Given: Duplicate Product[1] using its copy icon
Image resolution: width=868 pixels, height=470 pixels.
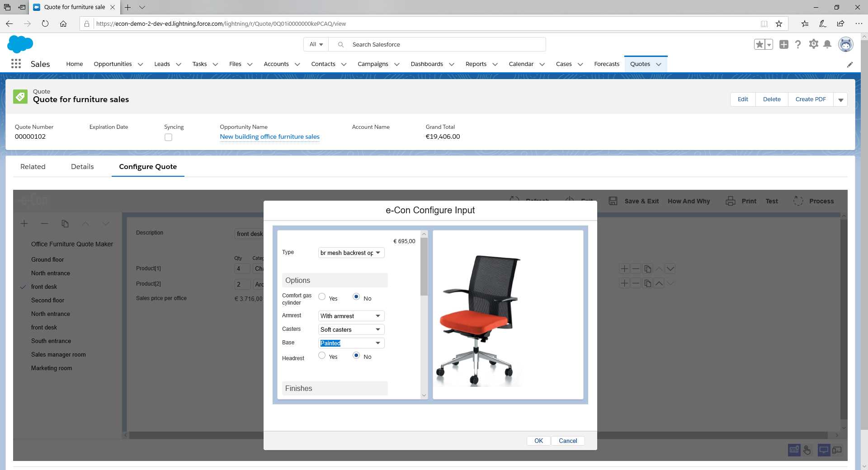Looking at the screenshot, I should point(647,268).
